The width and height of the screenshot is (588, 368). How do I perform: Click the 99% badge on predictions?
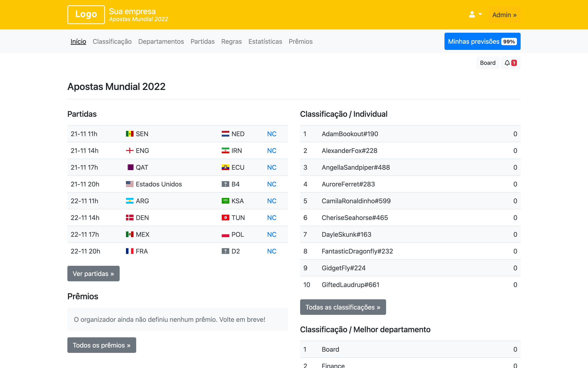pos(509,41)
